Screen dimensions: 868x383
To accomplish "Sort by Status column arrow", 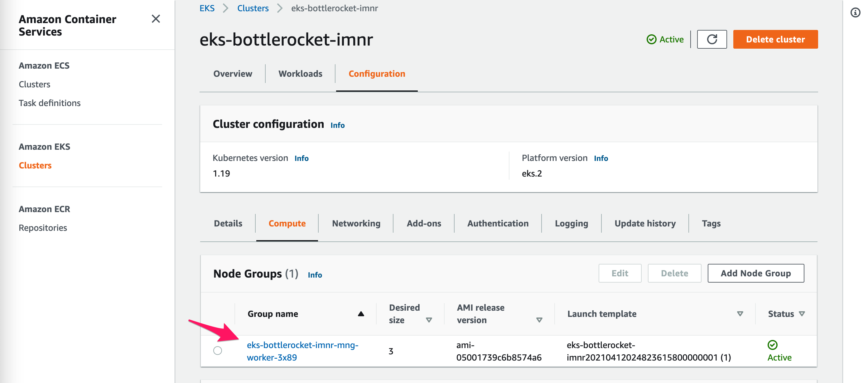I will tap(802, 314).
